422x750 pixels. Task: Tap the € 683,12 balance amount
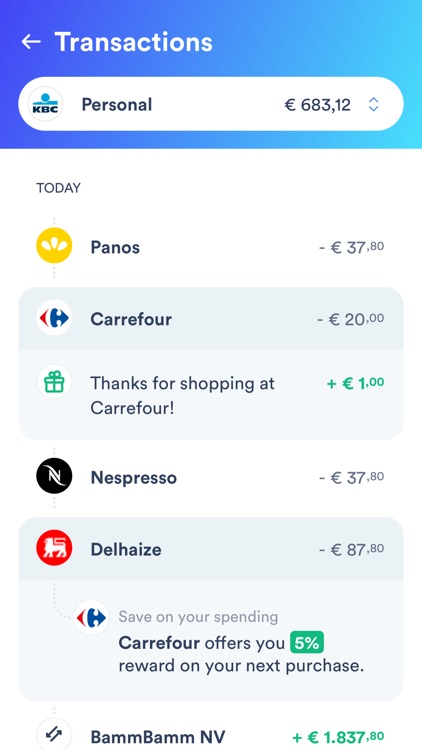click(x=318, y=104)
